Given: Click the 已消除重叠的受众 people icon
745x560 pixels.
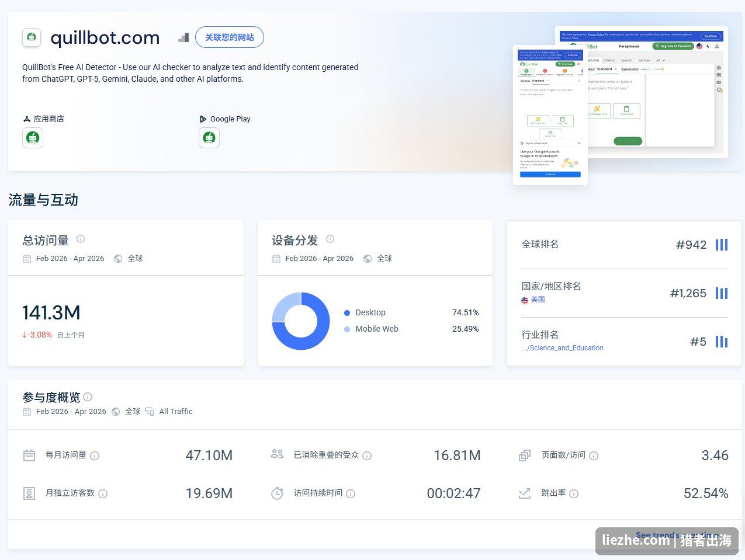Looking at the screenshot, I should pyautogui.click(x=277, y=454).
